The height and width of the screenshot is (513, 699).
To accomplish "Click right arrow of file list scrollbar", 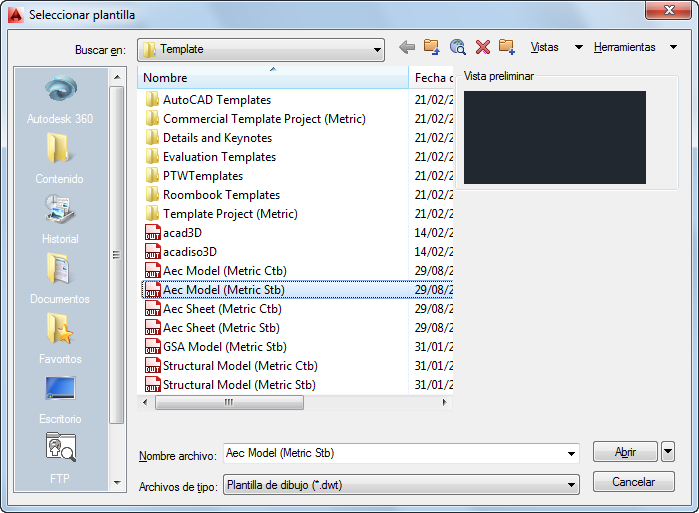I will (444, 402).
